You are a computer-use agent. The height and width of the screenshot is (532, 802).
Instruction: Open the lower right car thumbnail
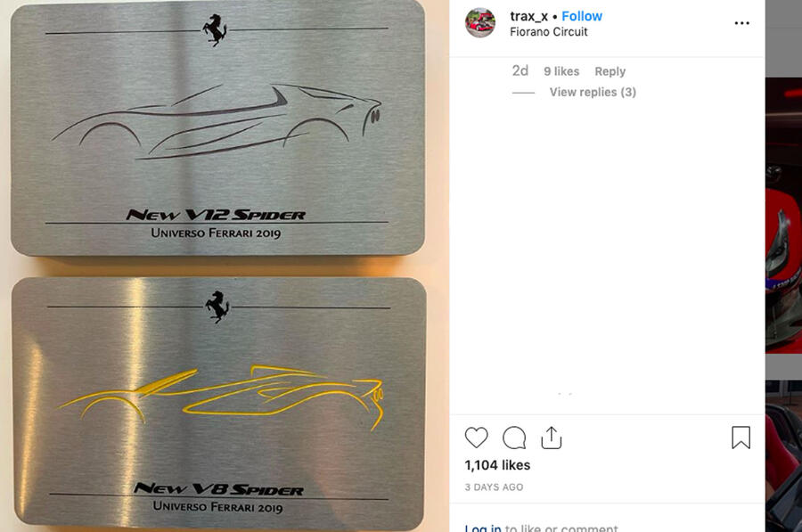783,455
